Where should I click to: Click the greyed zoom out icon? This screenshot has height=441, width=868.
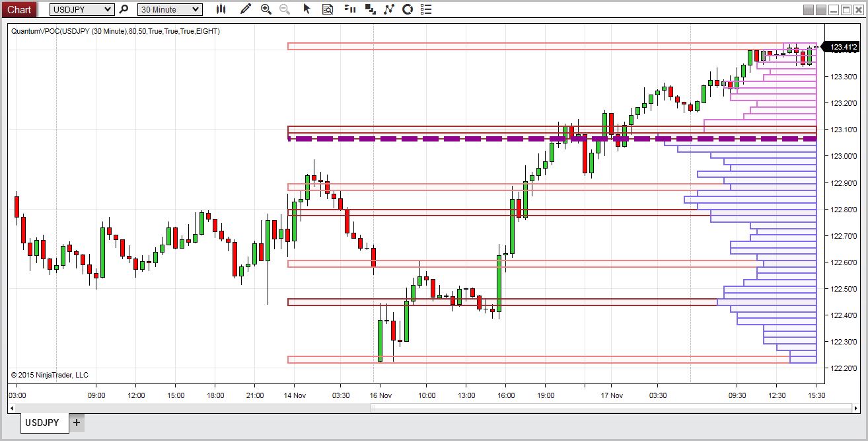285,9
